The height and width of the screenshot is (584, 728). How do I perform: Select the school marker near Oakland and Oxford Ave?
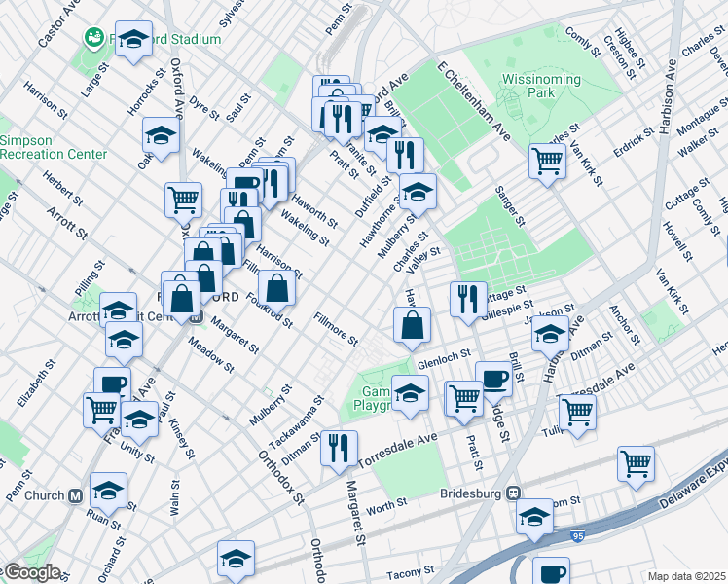point(162,137)
